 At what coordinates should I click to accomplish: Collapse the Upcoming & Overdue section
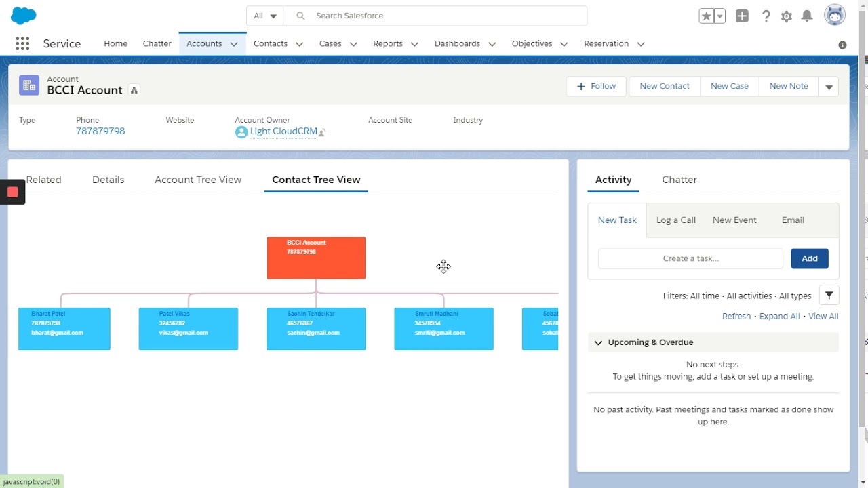(598, 342)
